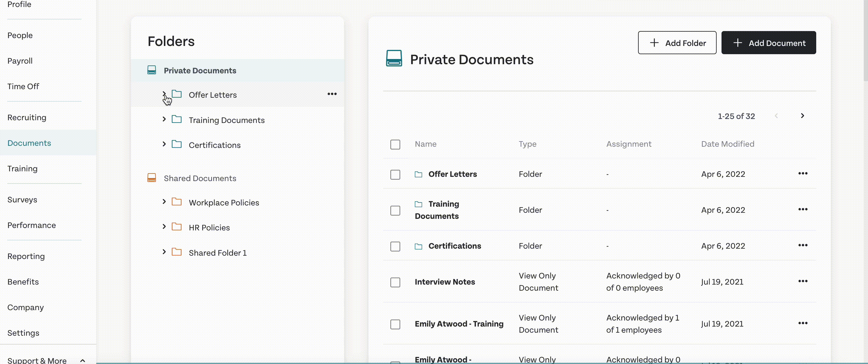868x364 pixels.
Task: Open the Emily Atwood - Training document
Action: point(459,324)
